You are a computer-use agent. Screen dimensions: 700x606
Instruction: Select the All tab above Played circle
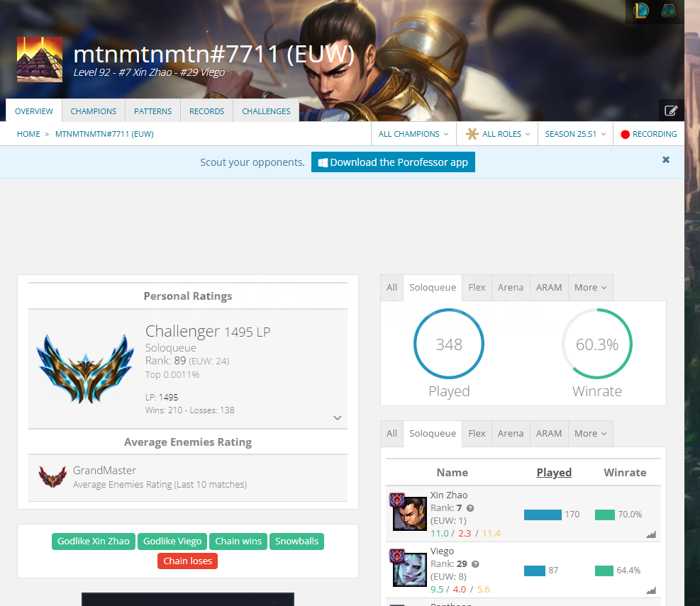click(392, 287)
